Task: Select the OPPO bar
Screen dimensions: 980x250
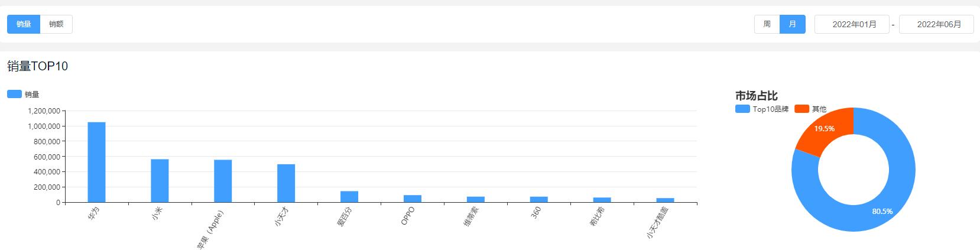Action: (x=413, y=199)
